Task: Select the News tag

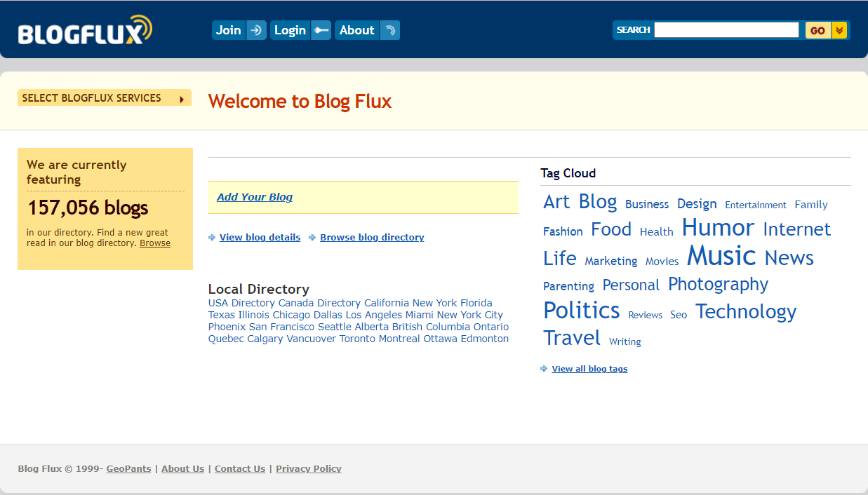Action: coord(789,258)
